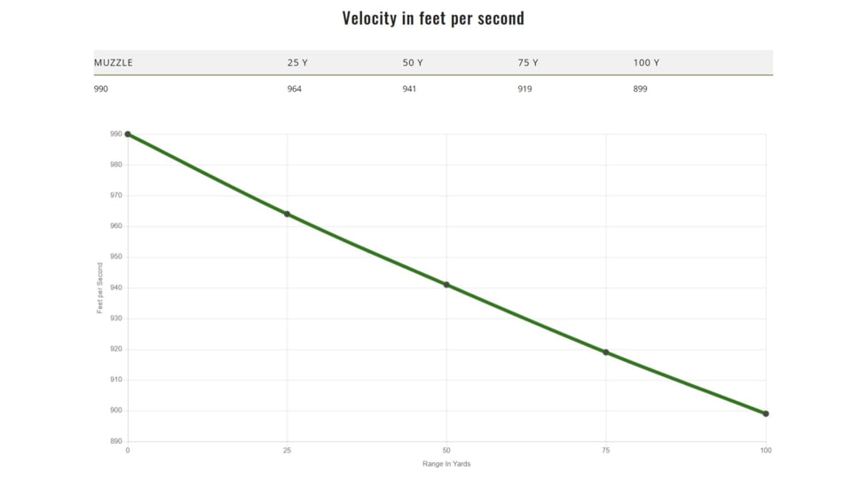This screenshot has width=868, height=488.
Task: Click the 990 value in the table row
Action: [x=101, y=89]
